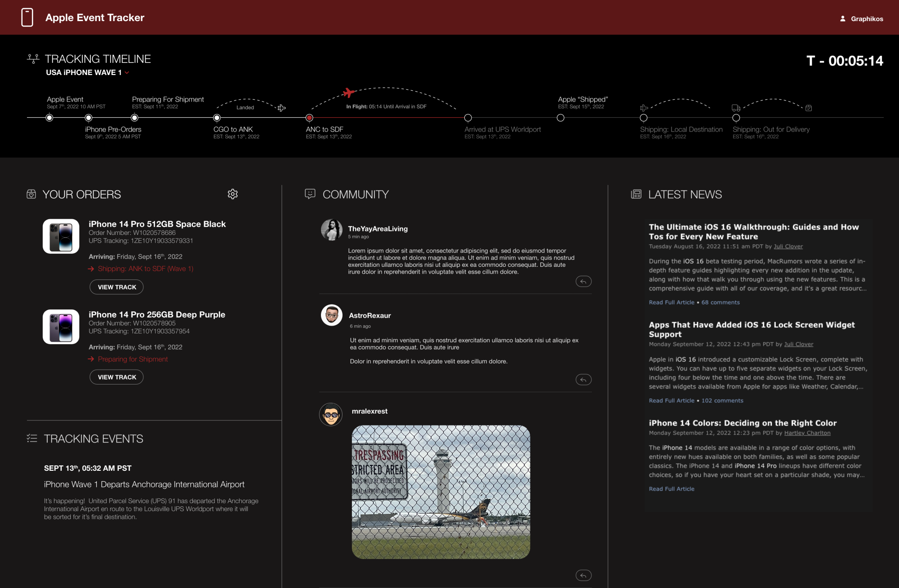This screenshot has height=588, width=899.
Task: Open the Your Orders settings gear
Action: point(232,194)
